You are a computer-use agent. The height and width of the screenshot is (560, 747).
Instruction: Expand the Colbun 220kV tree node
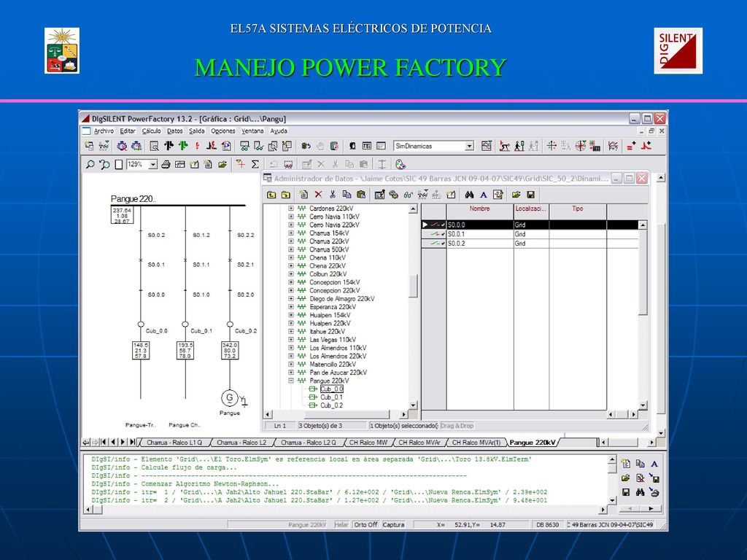pyautogui.click(x=291, y=274)
